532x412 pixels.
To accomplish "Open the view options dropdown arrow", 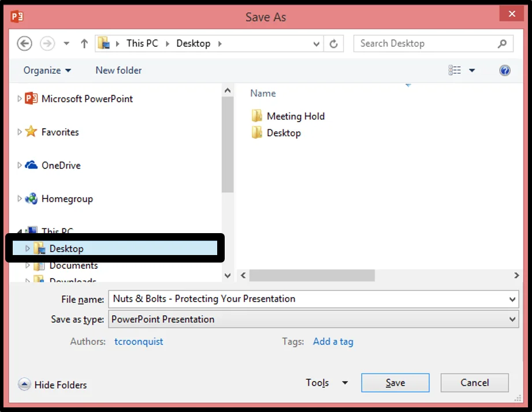I will pos(472,70).
